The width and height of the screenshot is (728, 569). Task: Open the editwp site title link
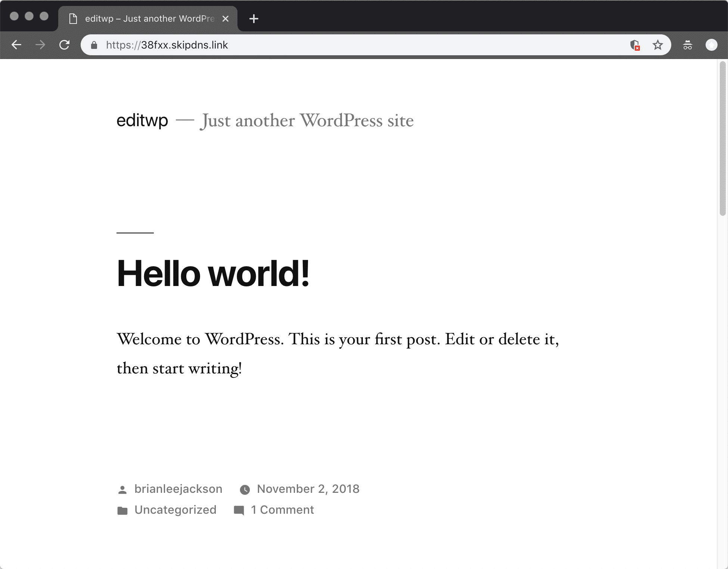tap(142, 120)
